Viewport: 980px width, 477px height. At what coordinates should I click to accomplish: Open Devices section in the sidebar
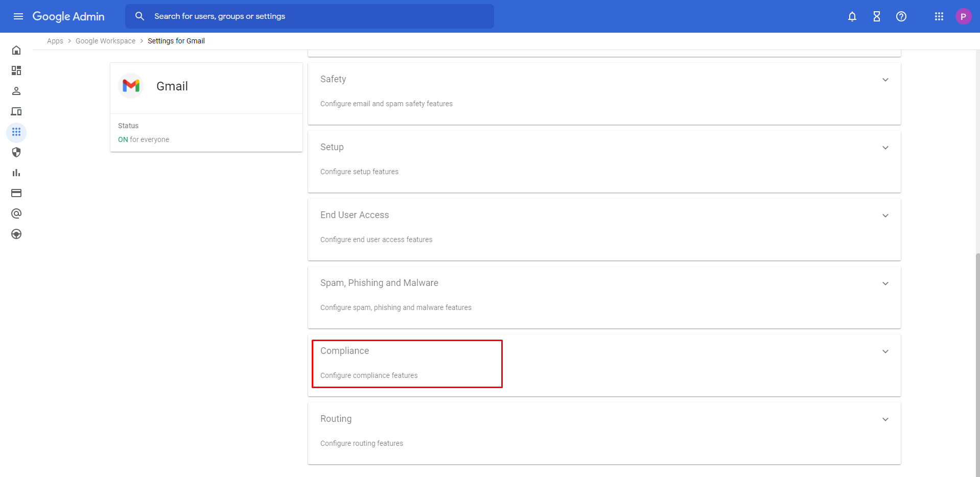[16, 111]
